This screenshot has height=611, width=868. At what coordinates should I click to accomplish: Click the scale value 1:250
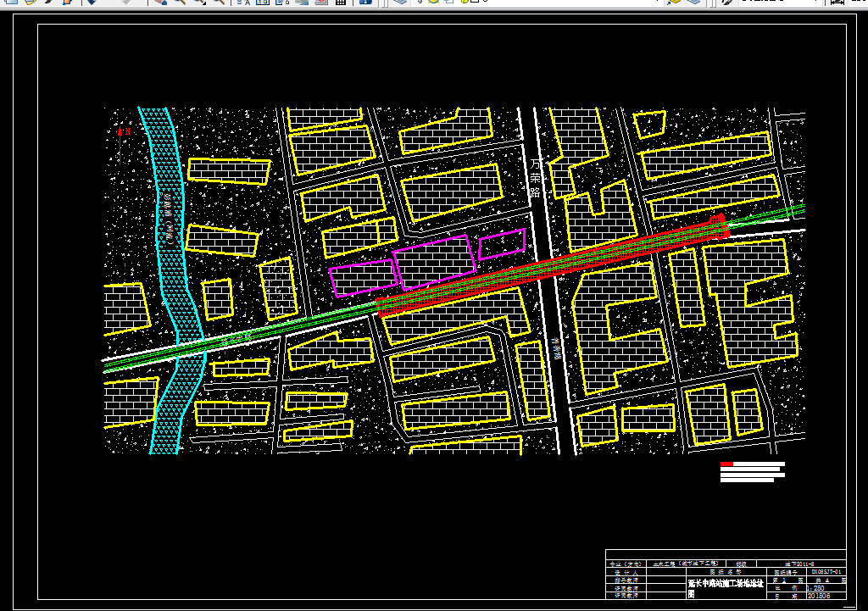[x=816, y=588]
